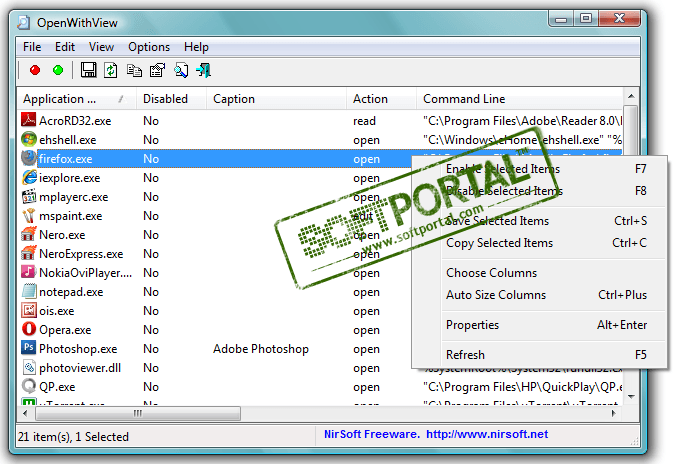Sort by the Action column header

382,99
